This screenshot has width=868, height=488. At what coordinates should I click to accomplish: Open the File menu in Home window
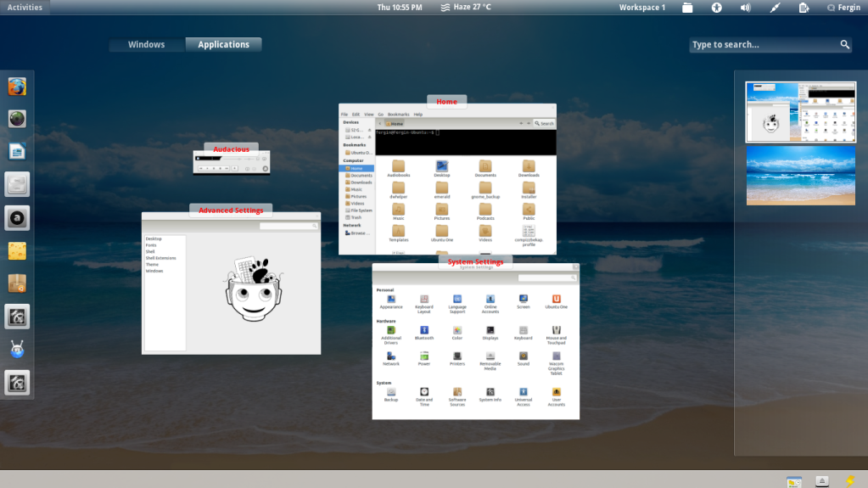344,114
